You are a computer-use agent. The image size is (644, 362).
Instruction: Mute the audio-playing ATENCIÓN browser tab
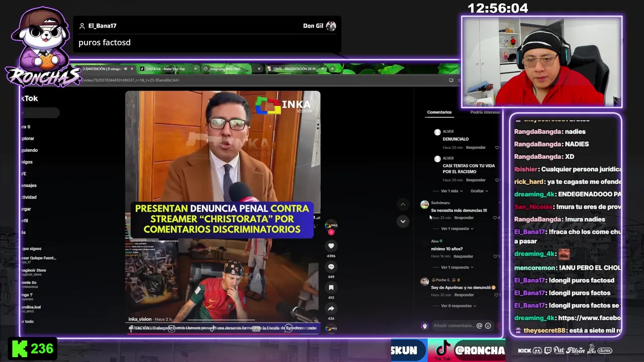[x=125, y=68]
